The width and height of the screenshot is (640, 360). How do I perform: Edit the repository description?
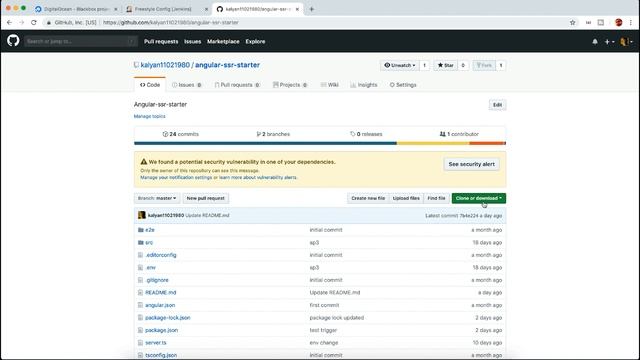[x=497, y=105]
